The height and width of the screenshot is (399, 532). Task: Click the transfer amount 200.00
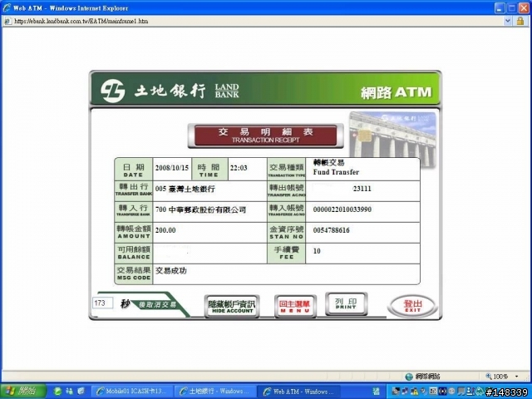point(165,230)
